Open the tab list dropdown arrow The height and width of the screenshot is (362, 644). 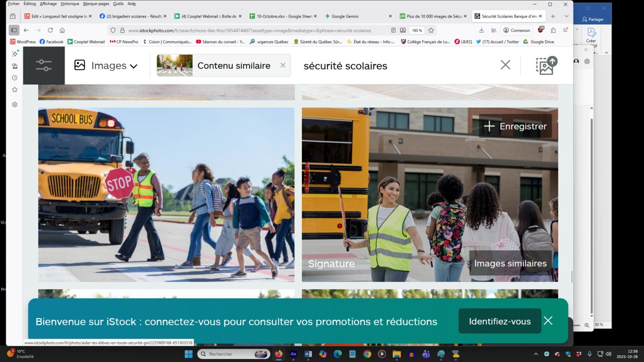click(566, 16)
